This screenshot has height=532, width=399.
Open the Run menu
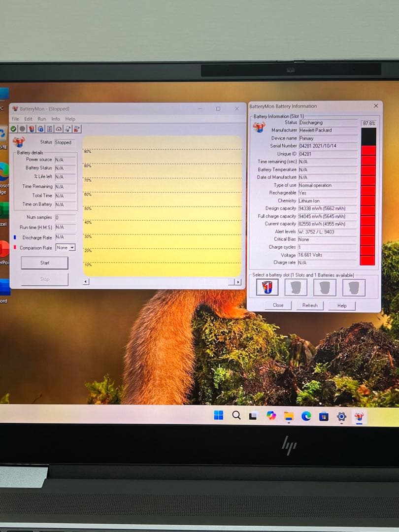pos(42,119)
